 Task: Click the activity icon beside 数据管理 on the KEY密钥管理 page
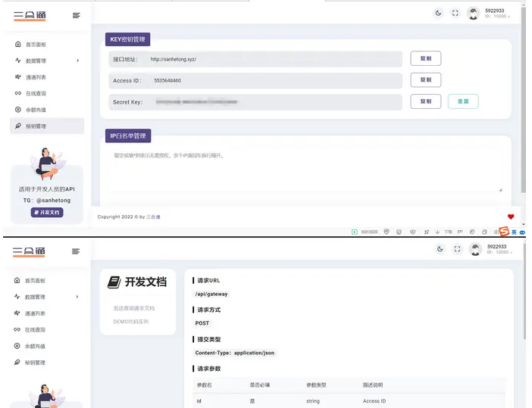click(18, 61)
